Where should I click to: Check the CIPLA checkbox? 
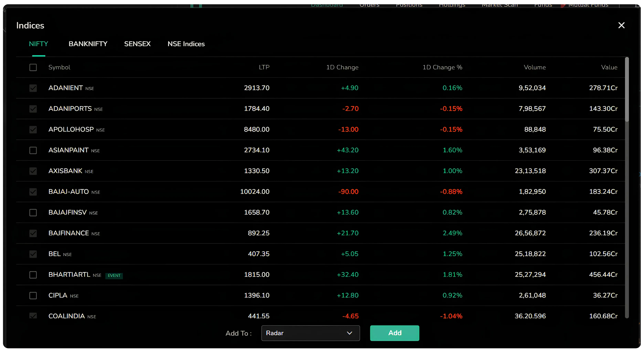point(33,295)
